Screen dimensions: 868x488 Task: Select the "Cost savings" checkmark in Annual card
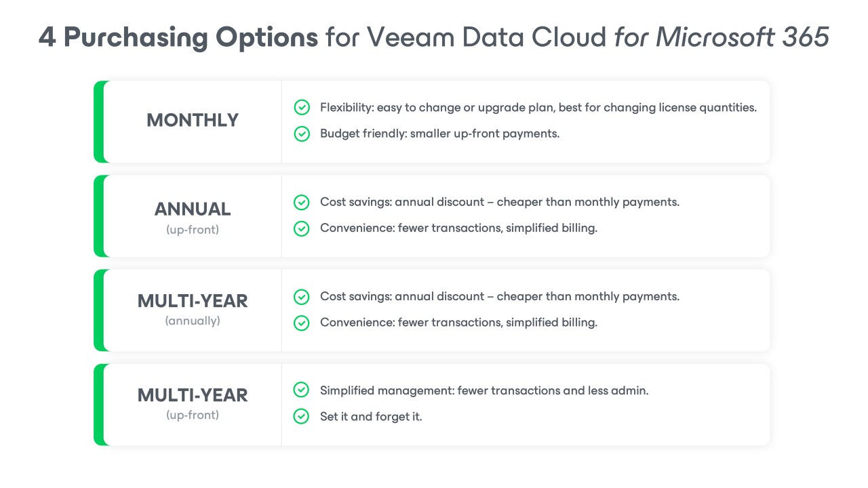[x=302, y=202]
